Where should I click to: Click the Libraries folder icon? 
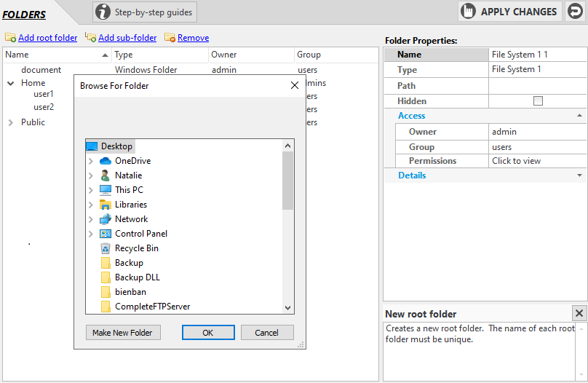[106, 205]
